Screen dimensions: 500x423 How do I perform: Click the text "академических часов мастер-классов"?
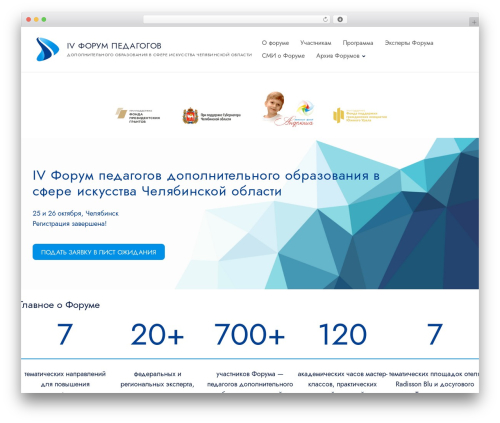[x=342, y=379]
